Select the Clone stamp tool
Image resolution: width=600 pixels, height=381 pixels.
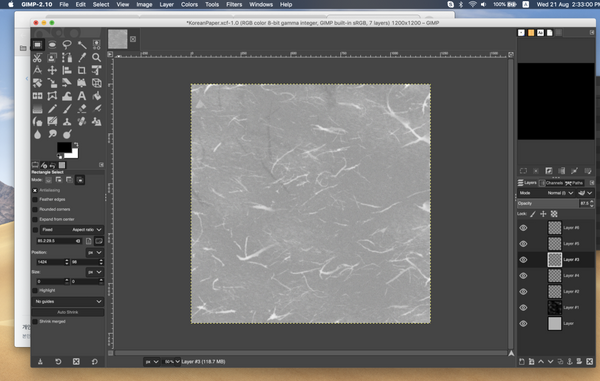[67, 122]
